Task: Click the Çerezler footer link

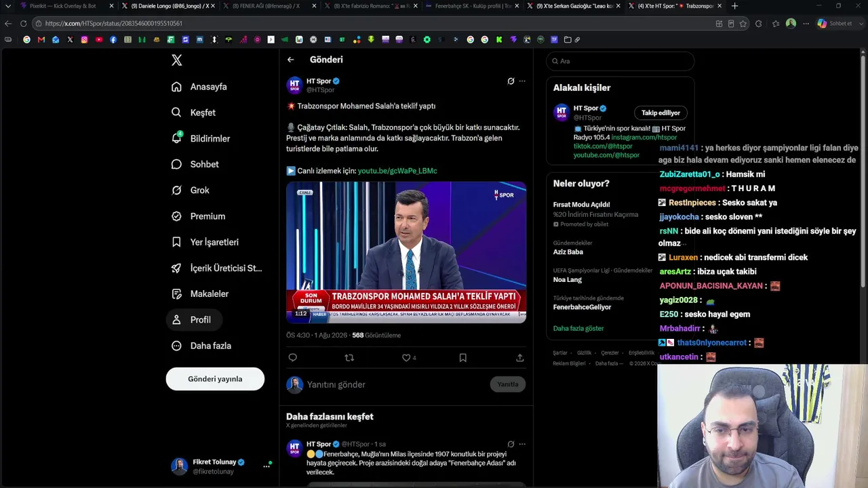Action: click(x=610, y=352)
